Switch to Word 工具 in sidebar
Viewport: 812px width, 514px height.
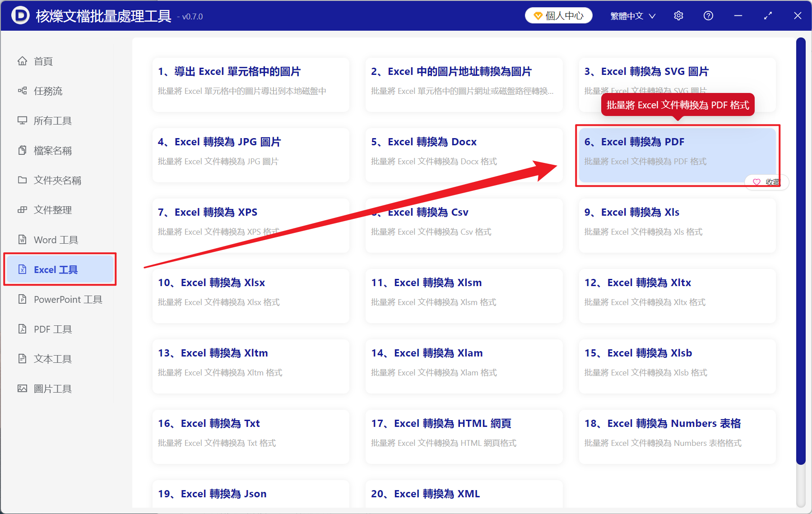pos(60,240)
